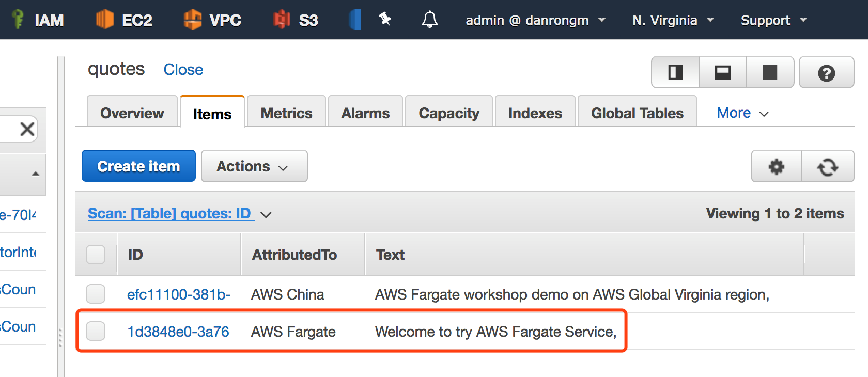Open the N. Virginia region menu
The image size is (868, 377).
click(x=673, y=20)
